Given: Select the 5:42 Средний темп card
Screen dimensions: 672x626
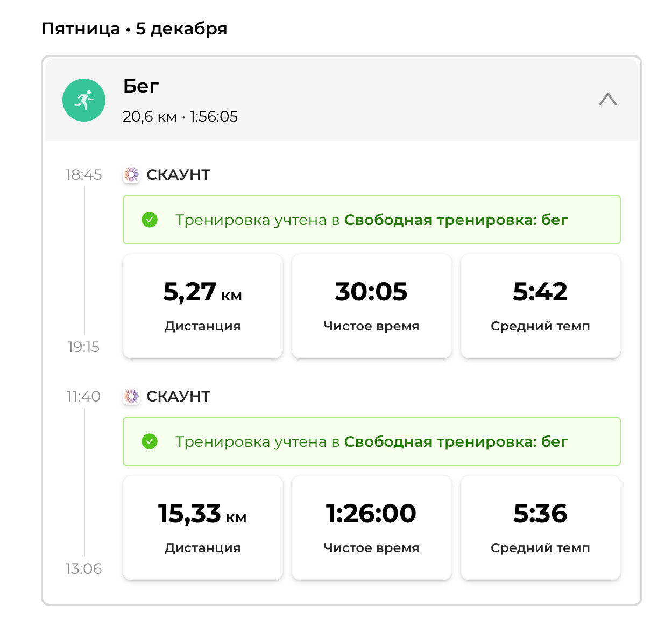Looking at the screenshot, I should pyautogui.click(x=541, y=306).
